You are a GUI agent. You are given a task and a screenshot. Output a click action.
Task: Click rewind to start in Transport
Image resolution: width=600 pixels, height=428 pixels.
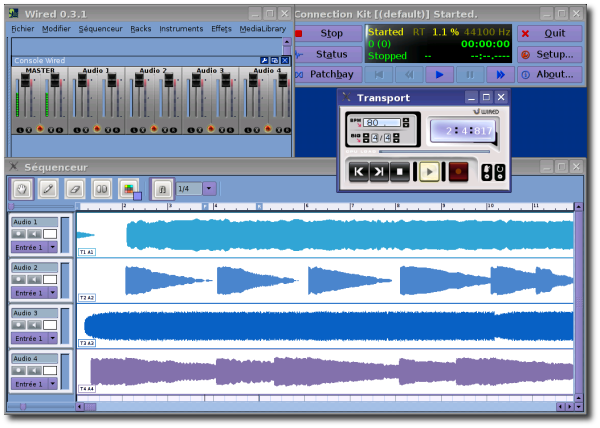click(x=359, y=172)
